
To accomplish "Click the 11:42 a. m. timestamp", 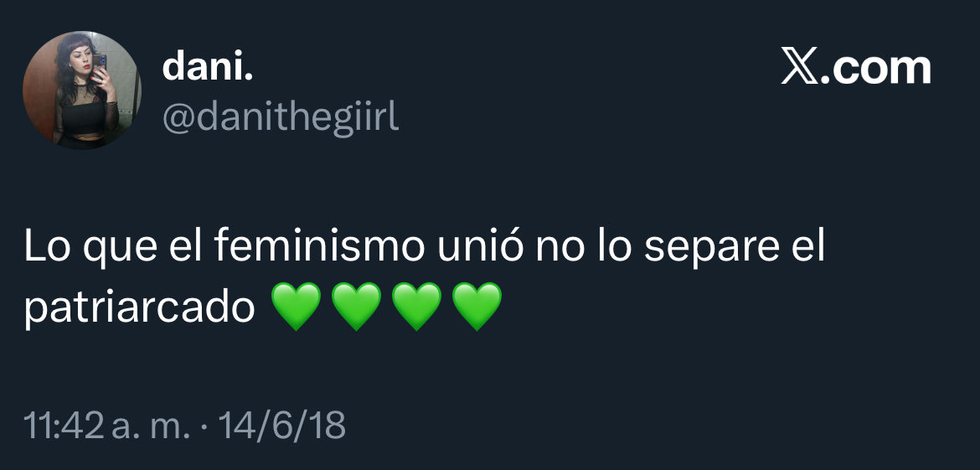I will (106, 426).
